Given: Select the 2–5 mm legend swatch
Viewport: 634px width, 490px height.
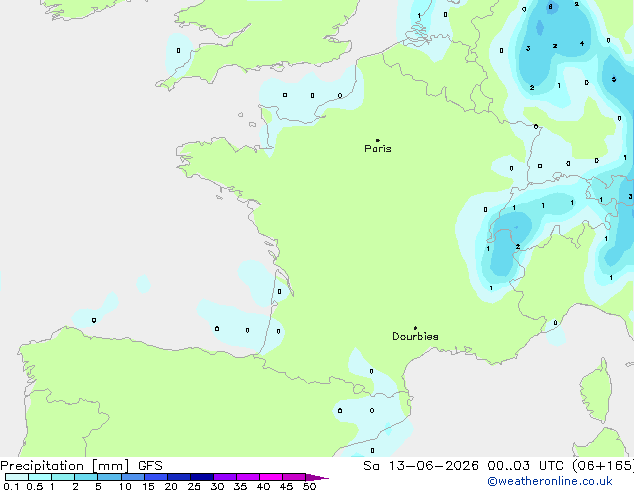Looking at the screenshot, I should [x=86, y=477].
